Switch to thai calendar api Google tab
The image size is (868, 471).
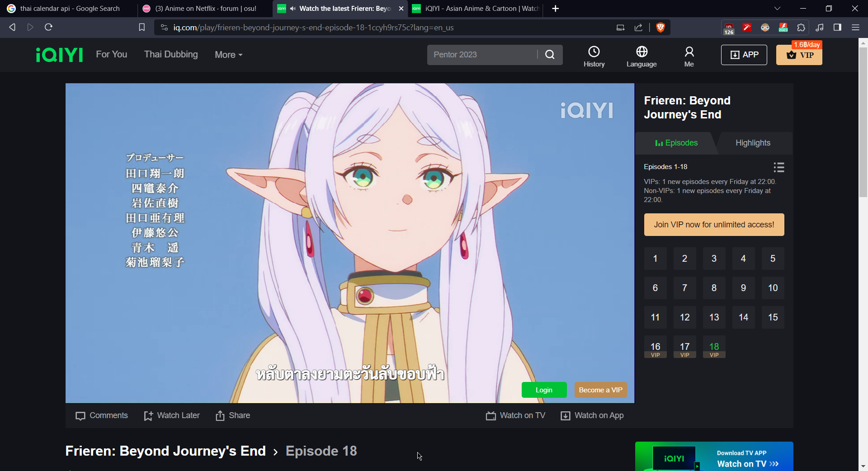point(68,9)
